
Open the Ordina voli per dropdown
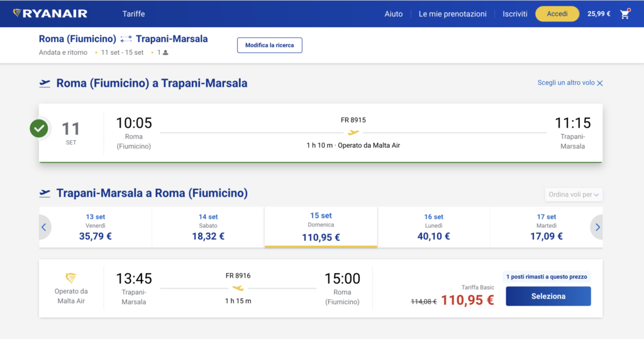click(x=574, y=194)
